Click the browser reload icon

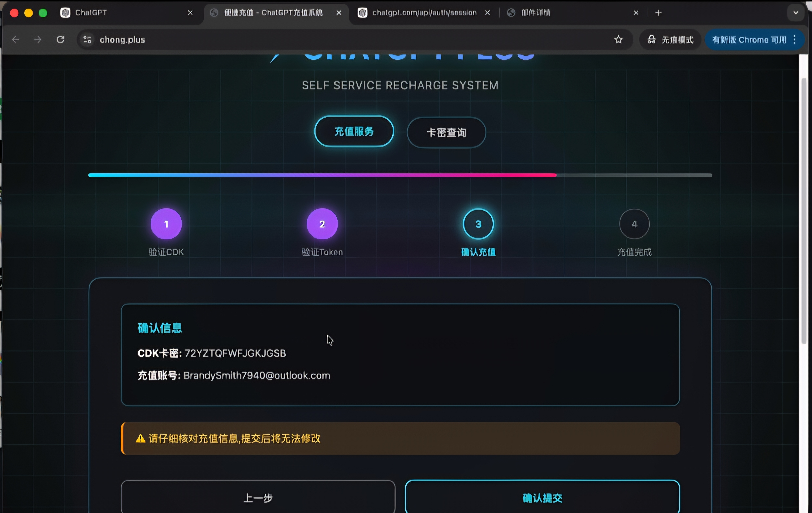(x=60, y=40)
